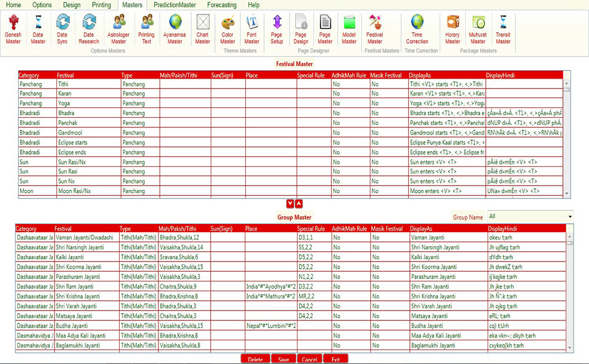Click the red move-up arrow button

pyautogui.click(x=299, y=203)
